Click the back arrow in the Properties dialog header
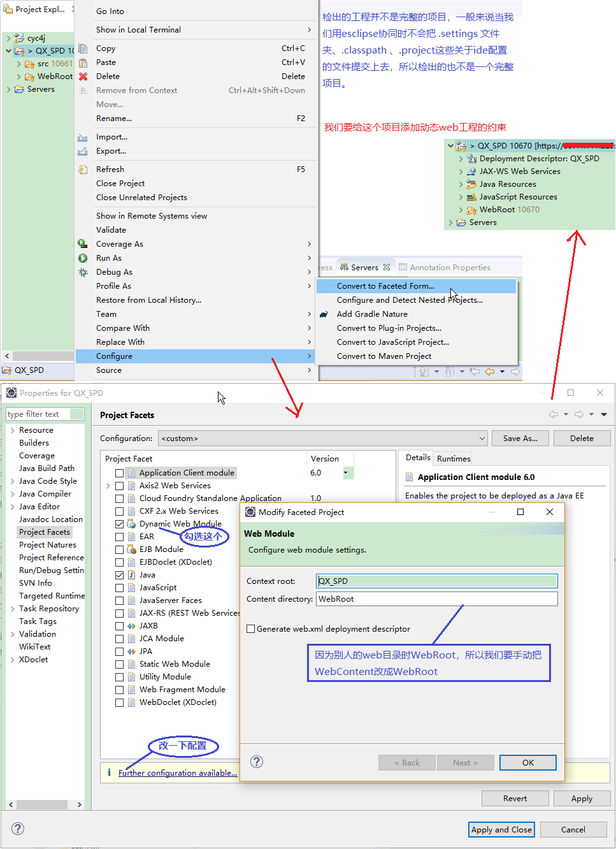This screenshot has height=849, width=616. 554,414
